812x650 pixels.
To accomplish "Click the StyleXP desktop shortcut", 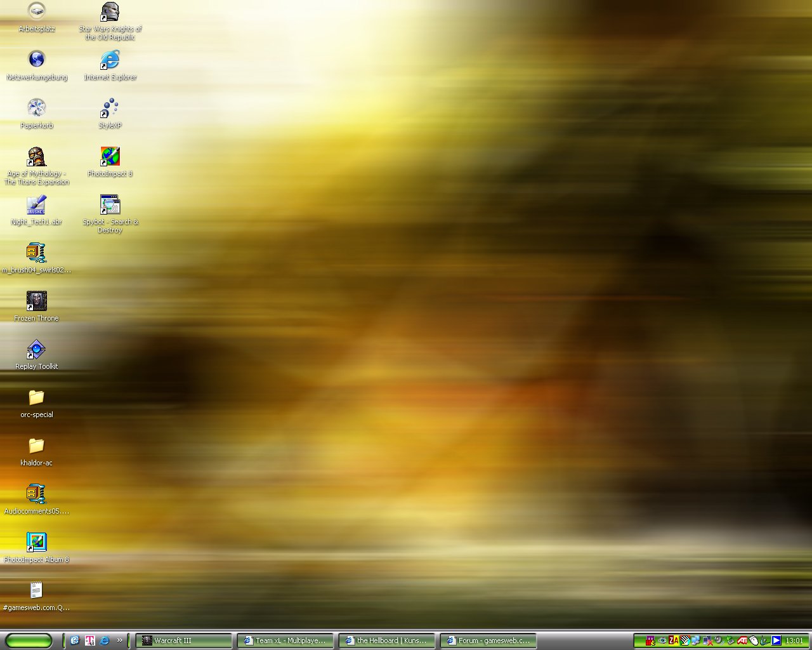I will pyautogui.click(x=110, y=108).
